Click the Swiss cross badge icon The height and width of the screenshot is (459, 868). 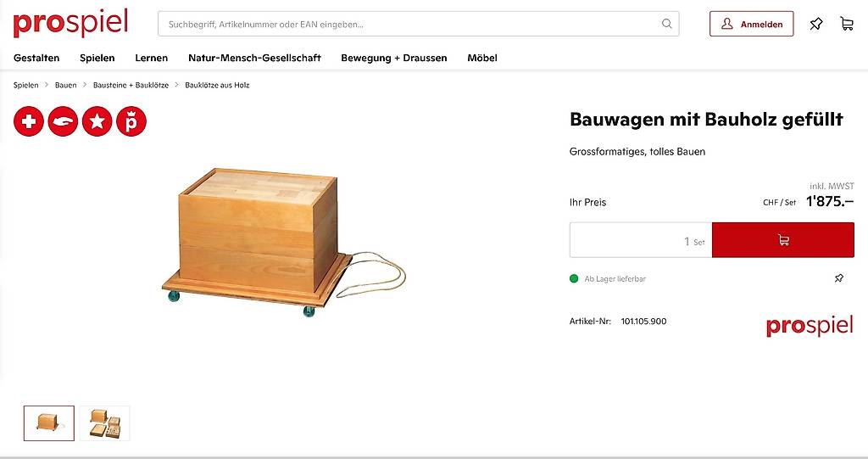[x=29, y=121]
